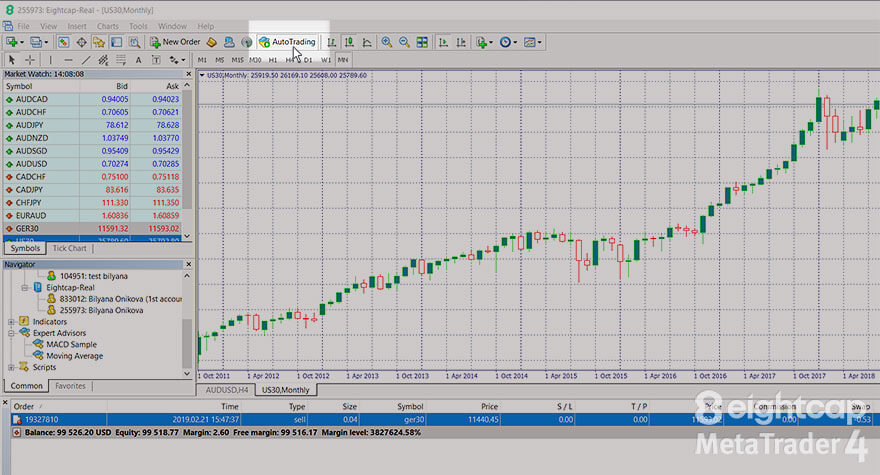Screen dimensions: 880x475
Task: Zoom in on the chart
Action: pos(387,42)
